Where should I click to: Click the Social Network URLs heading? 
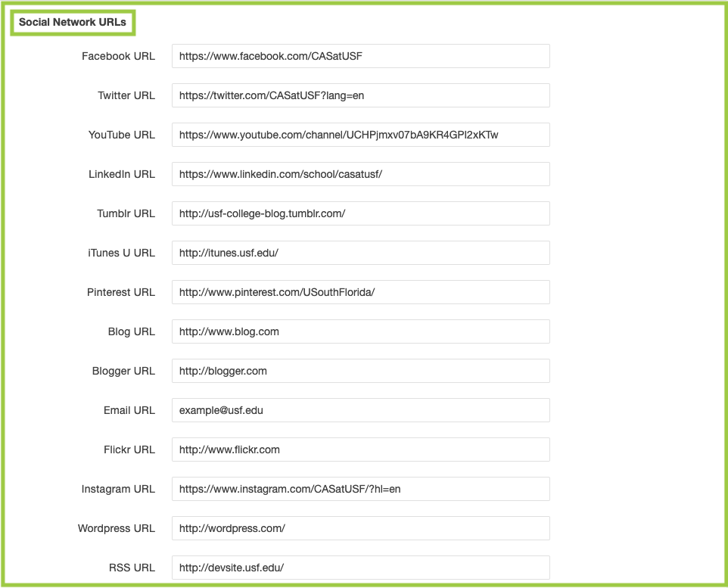tap(73, 22)
